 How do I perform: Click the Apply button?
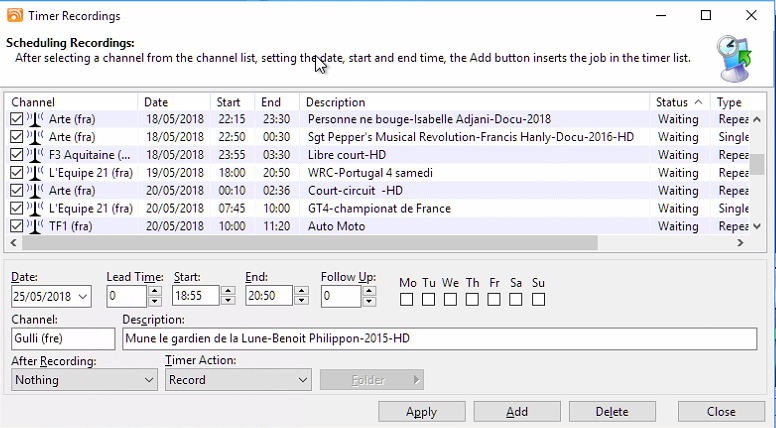tap(421, 412)
